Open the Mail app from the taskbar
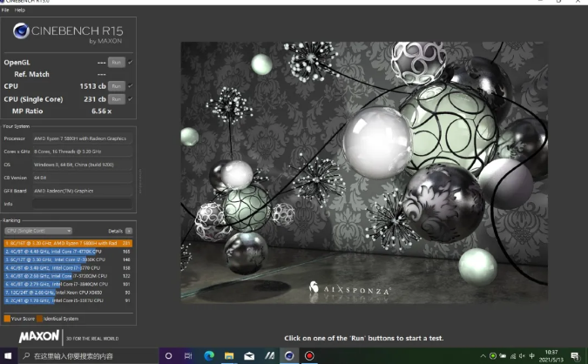 coord(249,356)
